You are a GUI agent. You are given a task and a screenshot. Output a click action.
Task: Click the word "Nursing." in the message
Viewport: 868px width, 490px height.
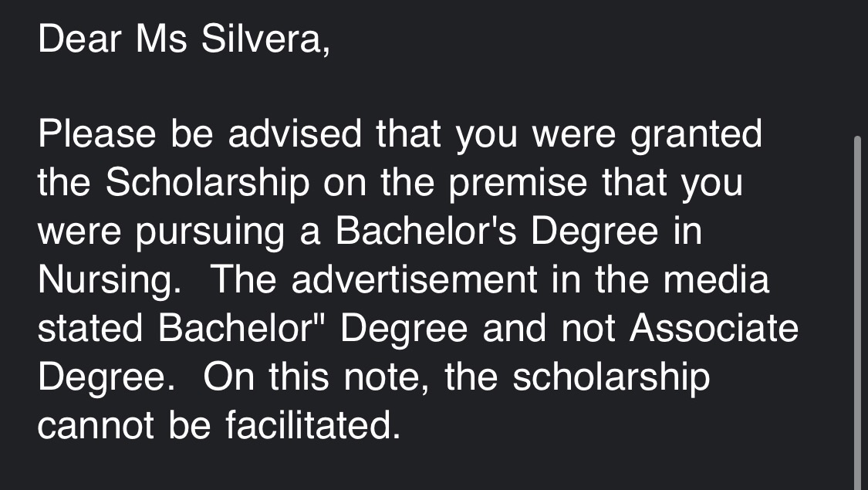(x=110, y=280)
